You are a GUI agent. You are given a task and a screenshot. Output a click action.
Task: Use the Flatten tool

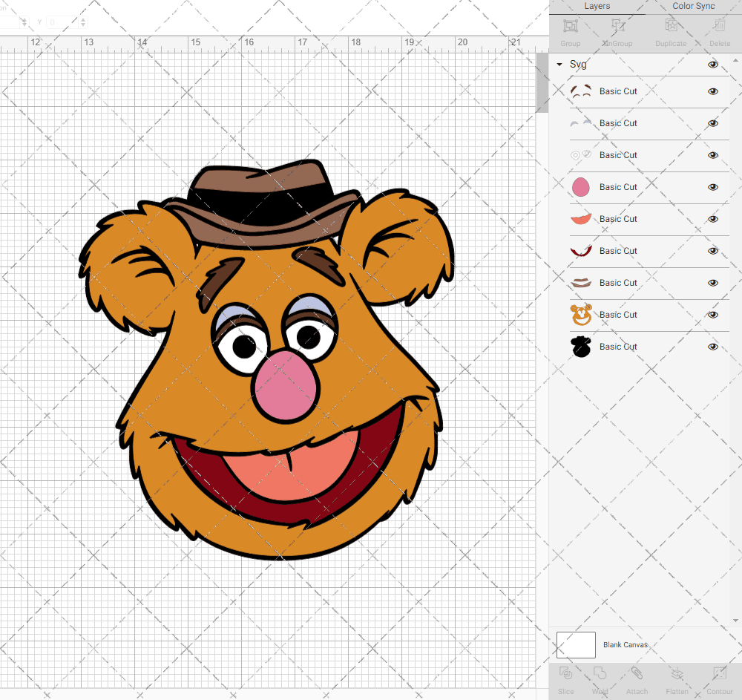tap(677, 673)
